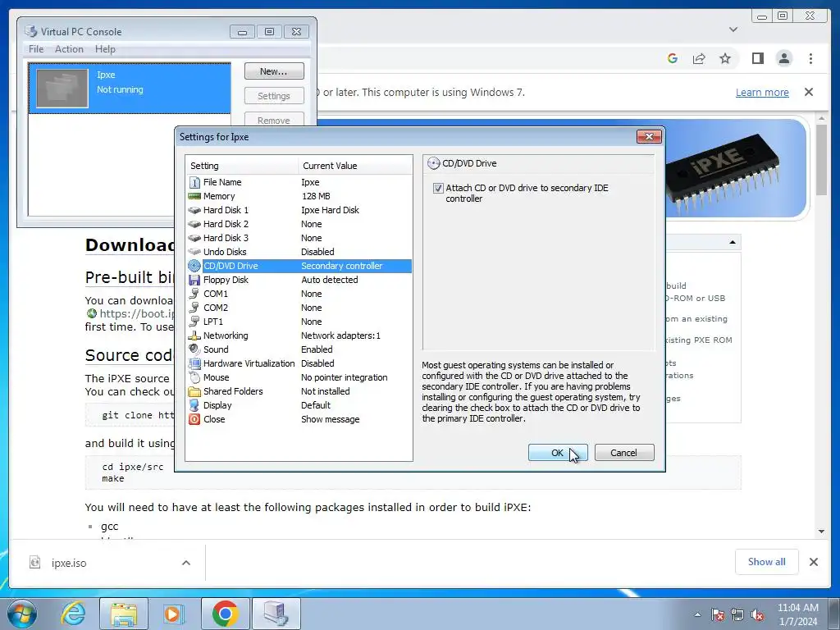Click the network tray icon
This screenshot has height=630, width=840.
[x=737, y=615]
